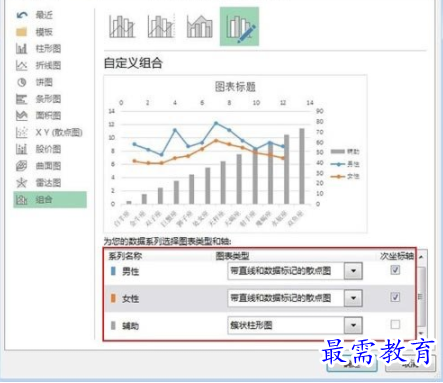Click the combo chart preview thumbnail
Image resolution: width=443 pixels, height=383 pixels.
pos(235,154)
